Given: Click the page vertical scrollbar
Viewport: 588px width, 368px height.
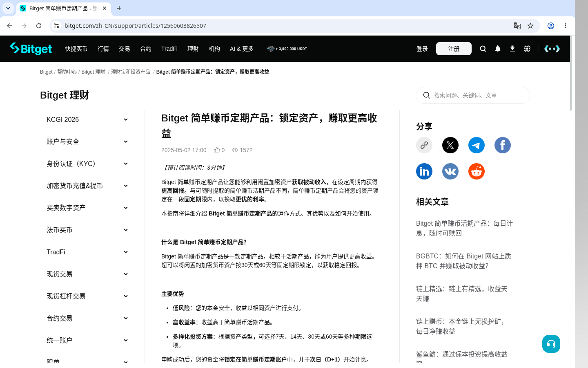Looking at the screenshot, I should coord(571,74).
